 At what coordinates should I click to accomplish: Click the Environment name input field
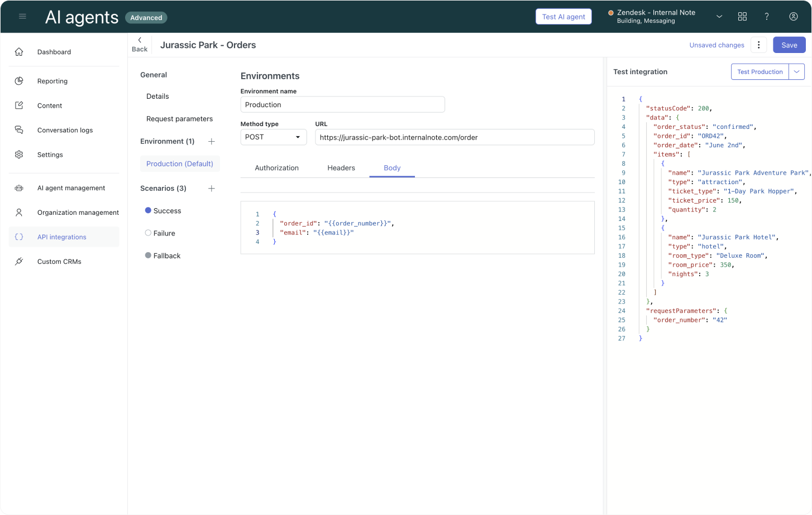(x=342, y=105)
